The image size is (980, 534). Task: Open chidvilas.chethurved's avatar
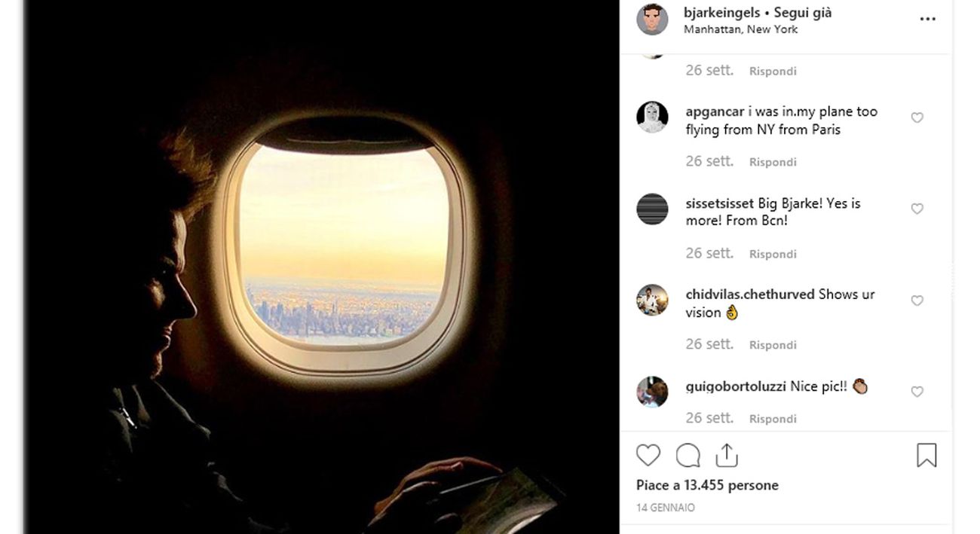click(652, 300)
